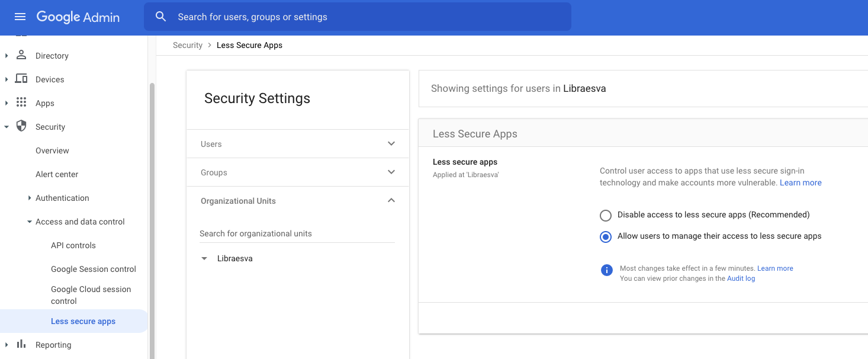
Task: Click in the top search bar
Action: tap(358, 17)
